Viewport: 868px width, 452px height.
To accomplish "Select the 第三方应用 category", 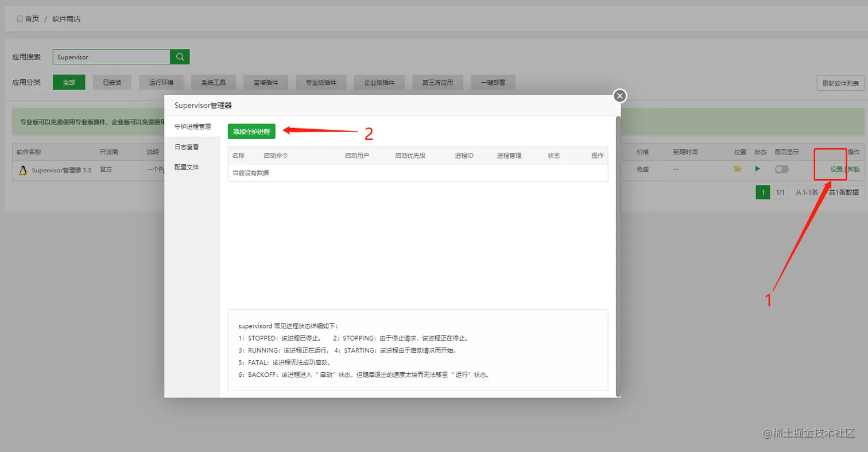I will (437, 82).
